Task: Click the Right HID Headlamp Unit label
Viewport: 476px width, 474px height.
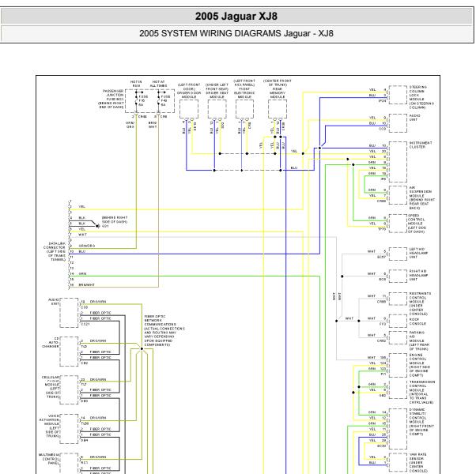Action: coord(418,275)
